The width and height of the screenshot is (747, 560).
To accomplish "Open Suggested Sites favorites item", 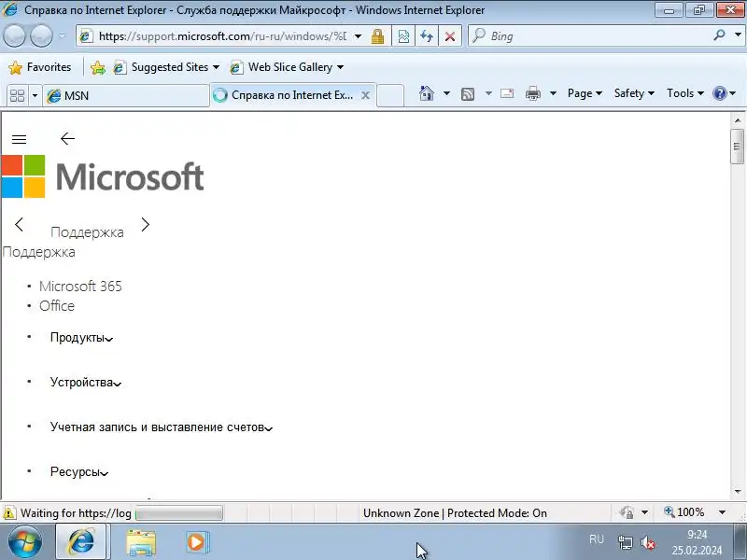I will click(x=166, y=67).
